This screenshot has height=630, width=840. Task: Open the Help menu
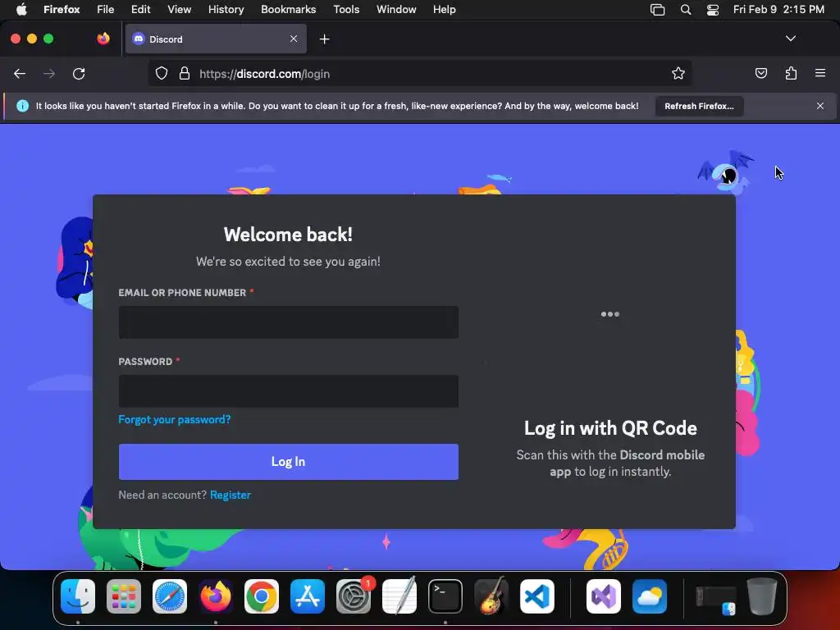tap(444, 9)
